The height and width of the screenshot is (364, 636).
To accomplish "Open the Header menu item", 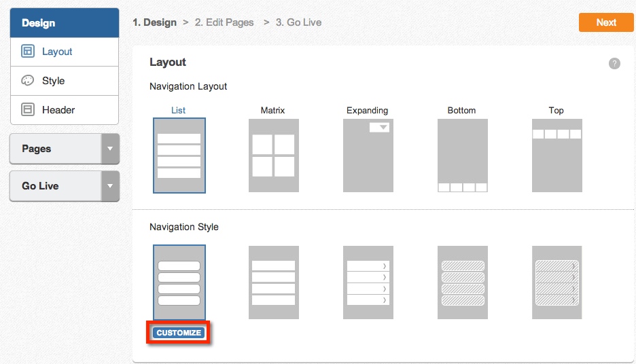I will point(65,110).
